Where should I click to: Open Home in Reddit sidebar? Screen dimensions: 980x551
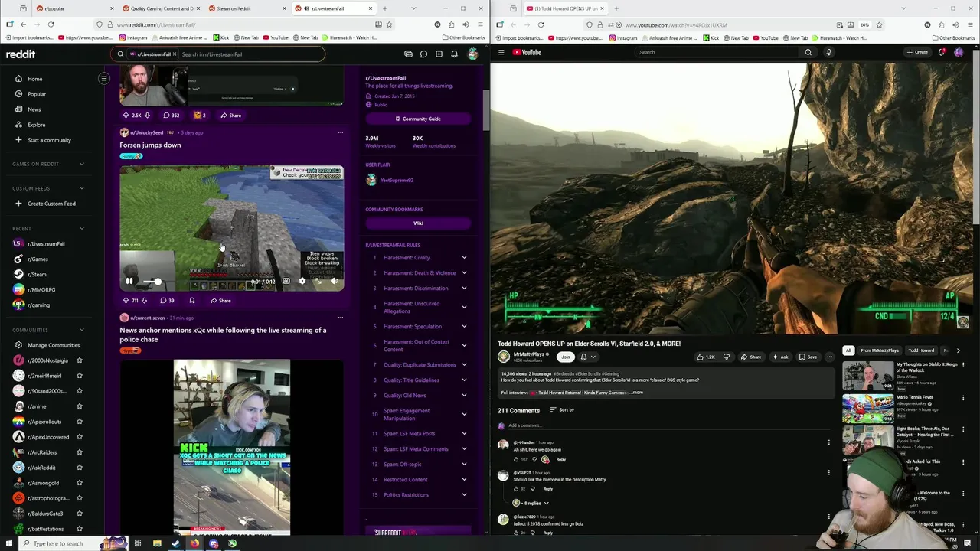pyautogui.click(x=34, y=79)
